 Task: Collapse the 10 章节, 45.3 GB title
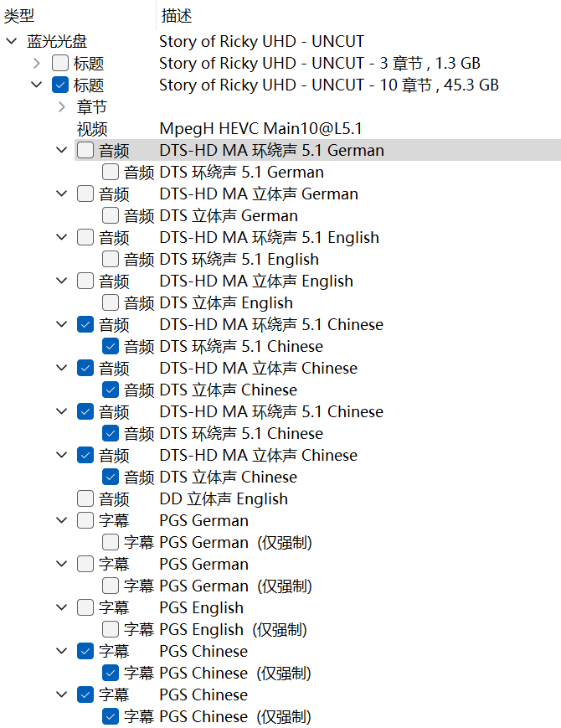[37, 85]
